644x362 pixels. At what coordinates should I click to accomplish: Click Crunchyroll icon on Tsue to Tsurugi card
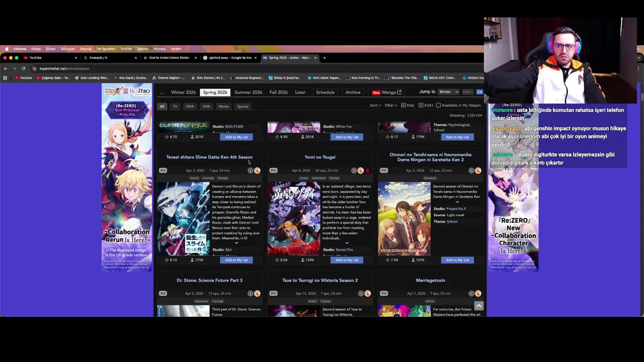[x=367, y=293]
